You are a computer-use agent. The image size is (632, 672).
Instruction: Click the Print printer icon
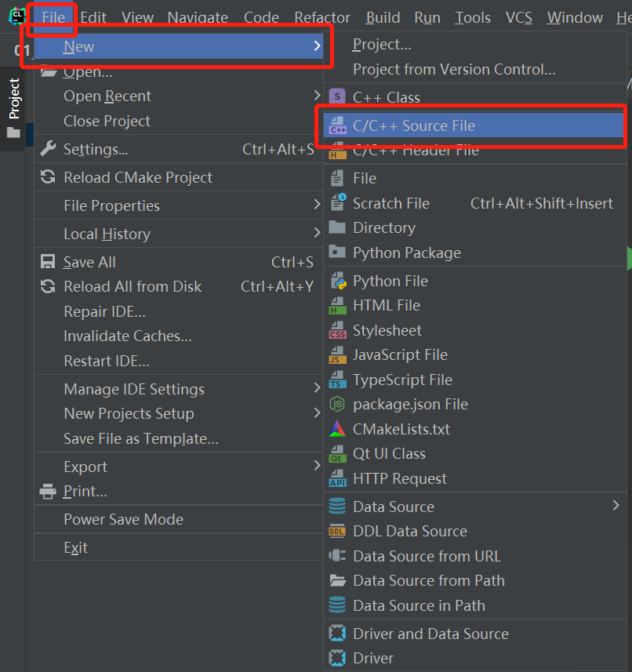click(x=49, y=492)
